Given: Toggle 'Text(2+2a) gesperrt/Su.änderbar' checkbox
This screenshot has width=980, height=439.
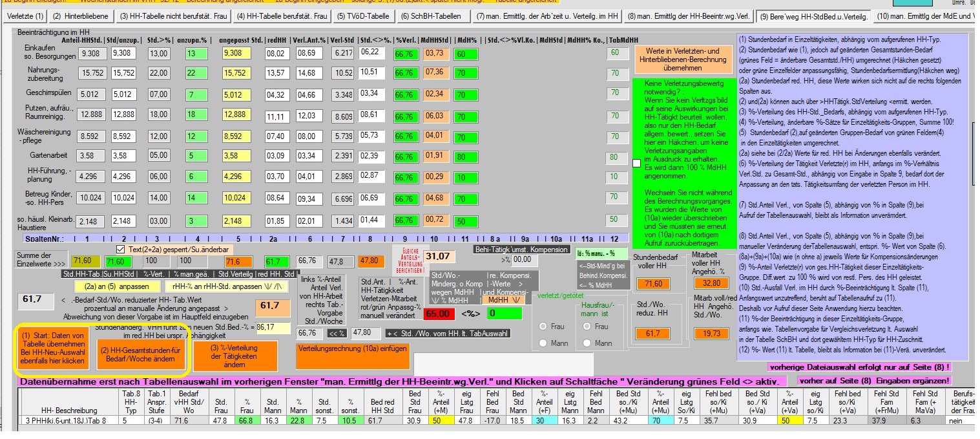Looking at the screenshot, I should coord(120,249).
